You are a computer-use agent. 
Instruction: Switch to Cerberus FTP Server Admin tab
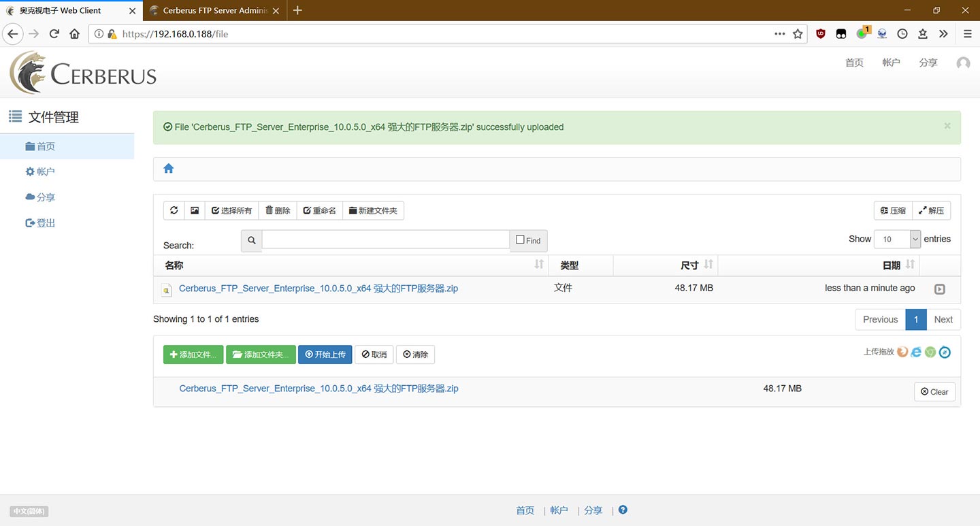coord(214,10)
